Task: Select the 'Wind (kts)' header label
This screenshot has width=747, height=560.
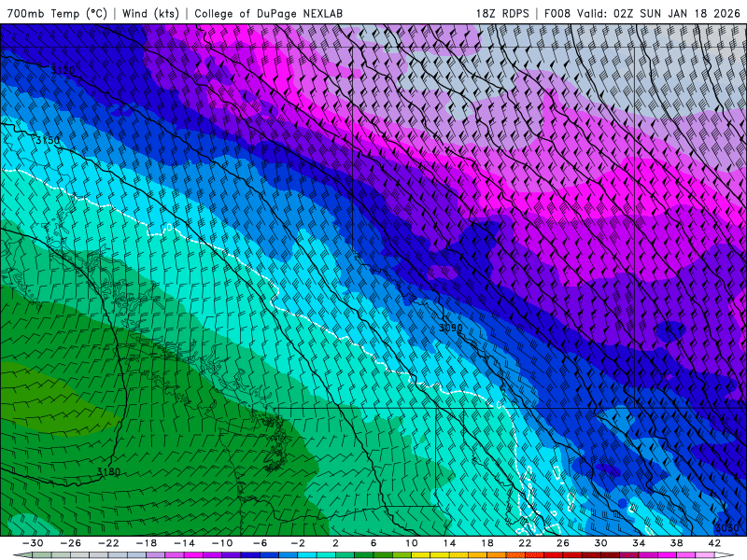Action: pyautogui.click(x=150, y=13)
